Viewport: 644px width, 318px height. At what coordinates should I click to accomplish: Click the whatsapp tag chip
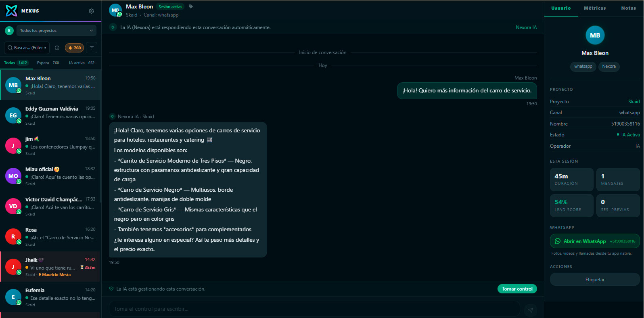click(x=583, y=67)
